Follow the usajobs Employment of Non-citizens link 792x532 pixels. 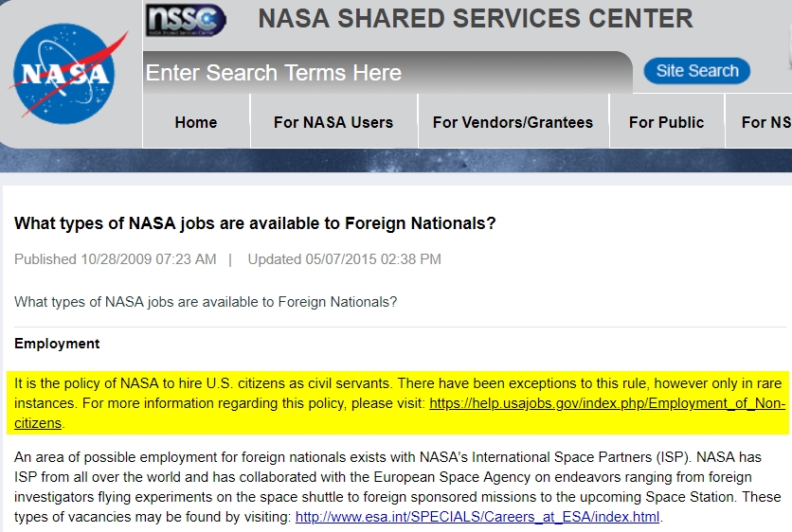(606, 403)
